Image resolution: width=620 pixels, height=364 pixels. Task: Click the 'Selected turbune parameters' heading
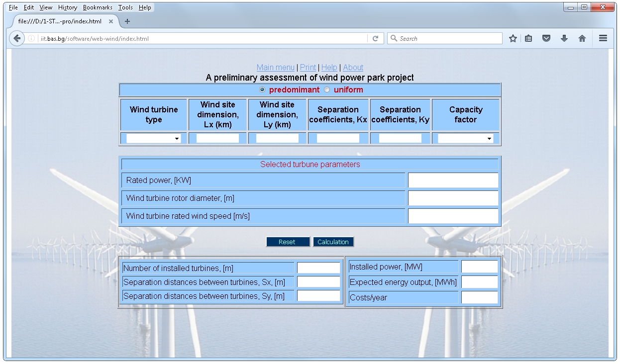tap(310, 165)
